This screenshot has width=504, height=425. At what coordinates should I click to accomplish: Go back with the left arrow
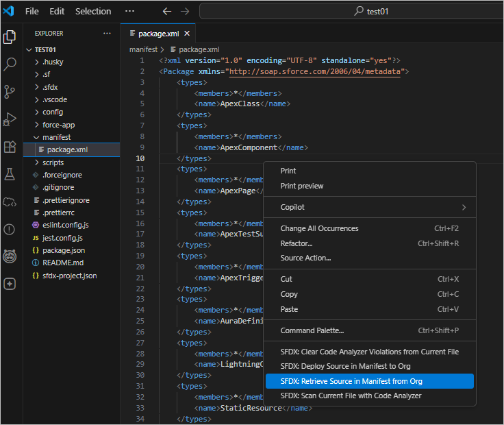click(167, 12)
